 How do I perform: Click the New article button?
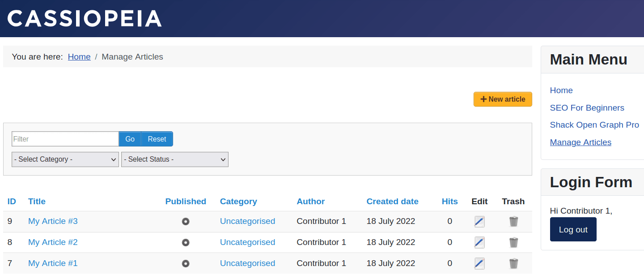(503, 99)
